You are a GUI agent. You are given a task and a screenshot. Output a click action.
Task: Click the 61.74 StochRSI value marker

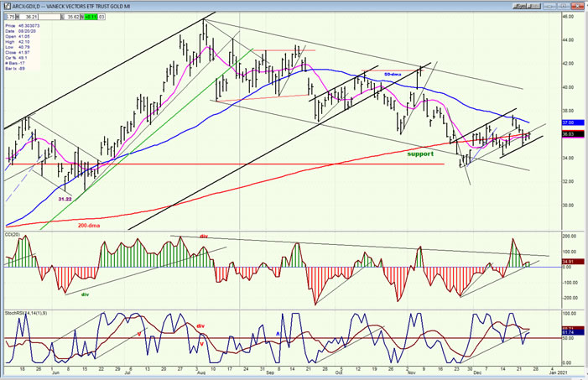point(573,332)
